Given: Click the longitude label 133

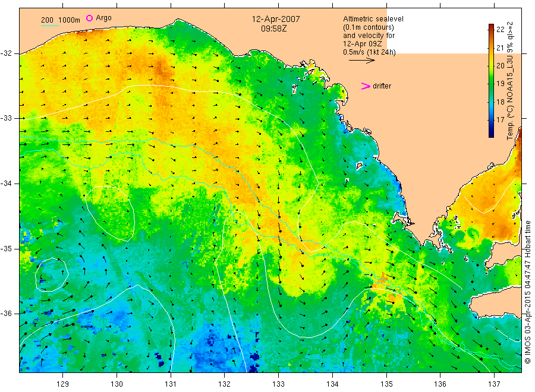Looking at the screenshot, I should click(x=278, y=384).
